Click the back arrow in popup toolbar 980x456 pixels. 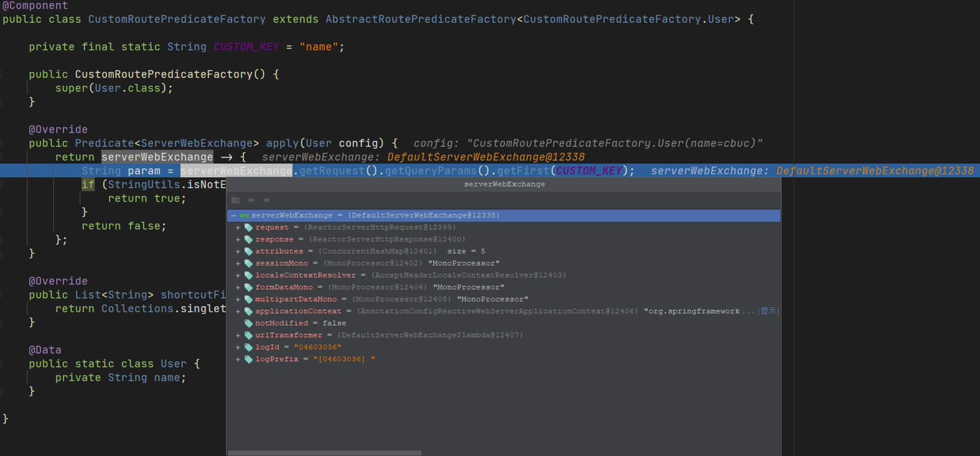(x=251, y=200)
